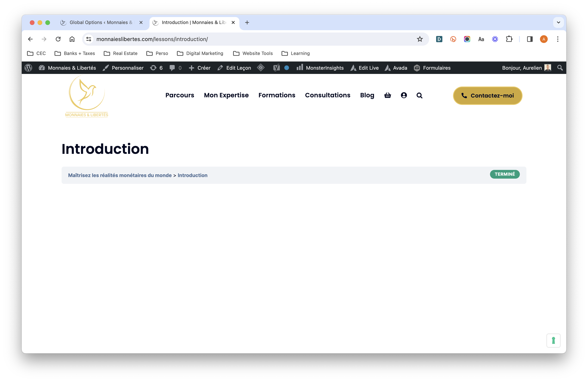The height and width of the screenshot is (382, 588).
Task: Click the colorful circle extension icon
Action: pos(467,39)
